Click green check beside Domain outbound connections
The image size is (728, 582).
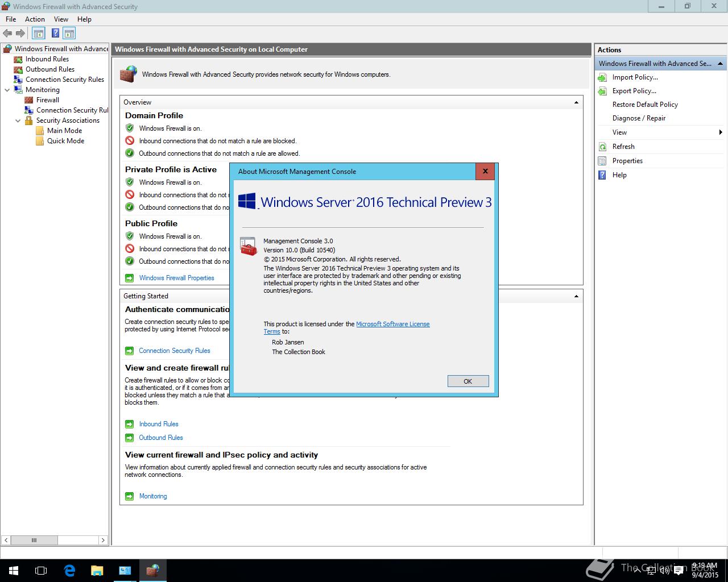130,153
